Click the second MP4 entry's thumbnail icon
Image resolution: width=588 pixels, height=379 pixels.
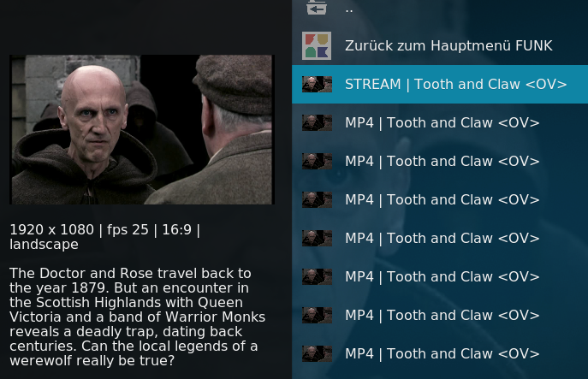[x=318, y=162]
